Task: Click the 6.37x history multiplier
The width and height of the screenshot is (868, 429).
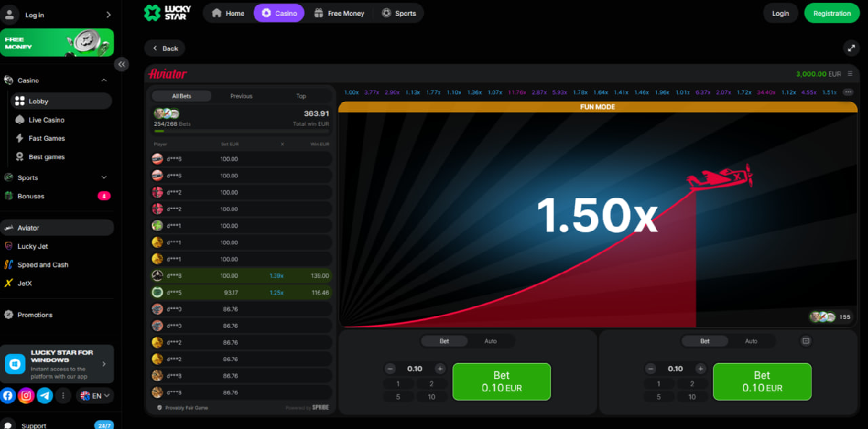Action: coord(703,93)
